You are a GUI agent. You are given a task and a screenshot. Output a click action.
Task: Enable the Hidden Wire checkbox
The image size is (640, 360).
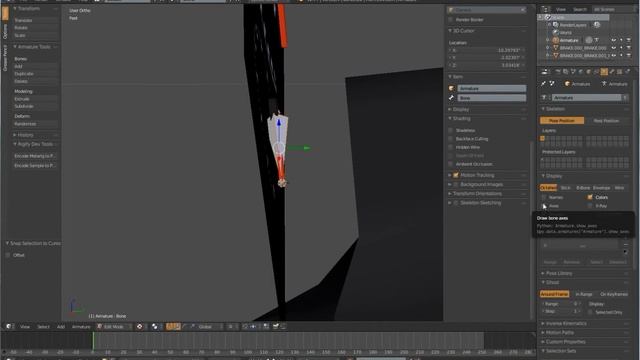coord(451,147)
